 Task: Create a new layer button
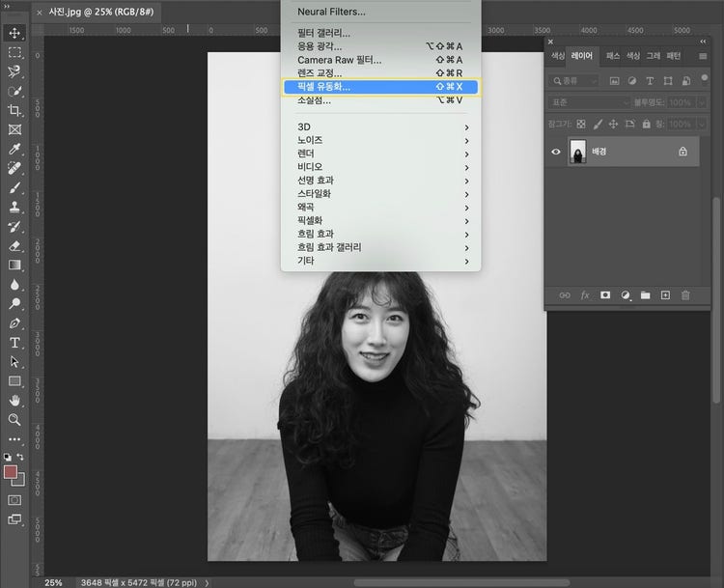pos(665,295)
